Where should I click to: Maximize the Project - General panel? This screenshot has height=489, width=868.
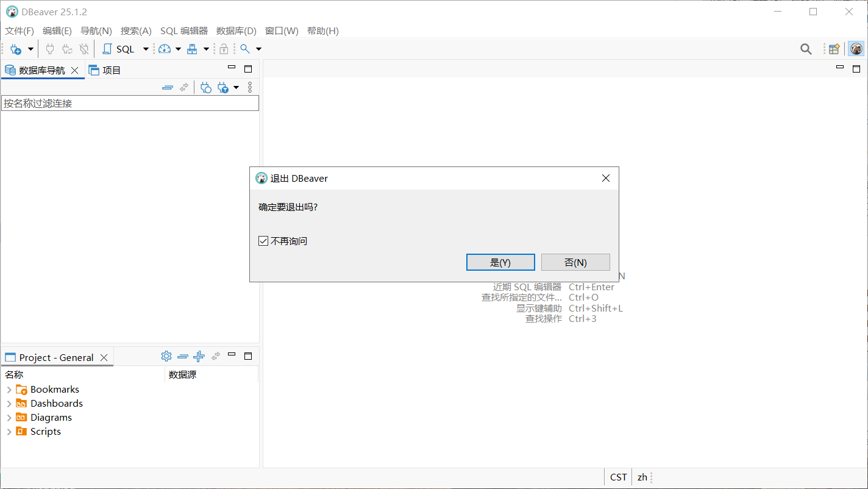pos(248,356)
